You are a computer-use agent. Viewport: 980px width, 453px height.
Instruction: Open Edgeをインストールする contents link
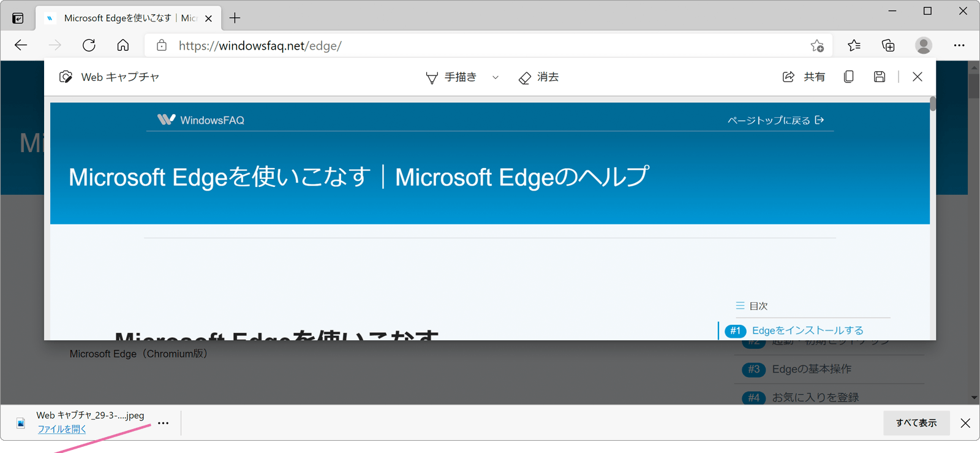click(807, 330)
